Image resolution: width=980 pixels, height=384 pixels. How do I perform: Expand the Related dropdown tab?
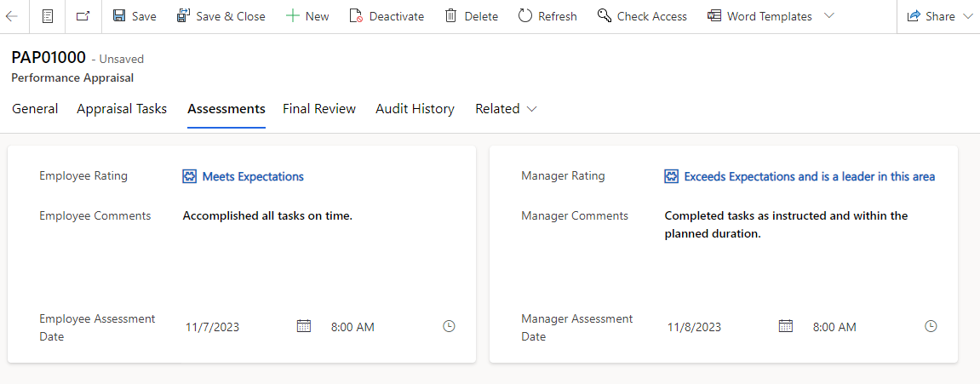[506, 109]
